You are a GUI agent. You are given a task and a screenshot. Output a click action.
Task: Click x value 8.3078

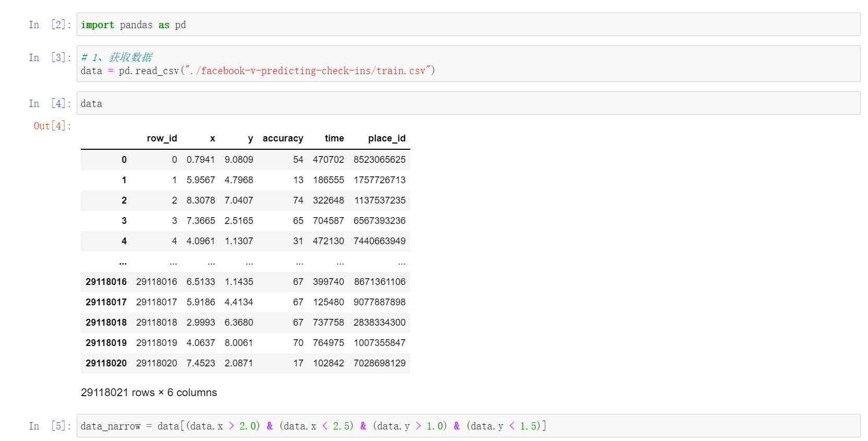(x=201, y=200)
